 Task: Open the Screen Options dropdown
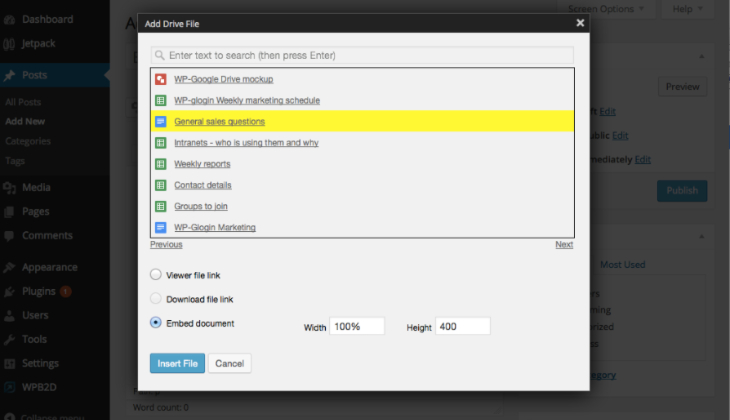[x=606, y=9]
